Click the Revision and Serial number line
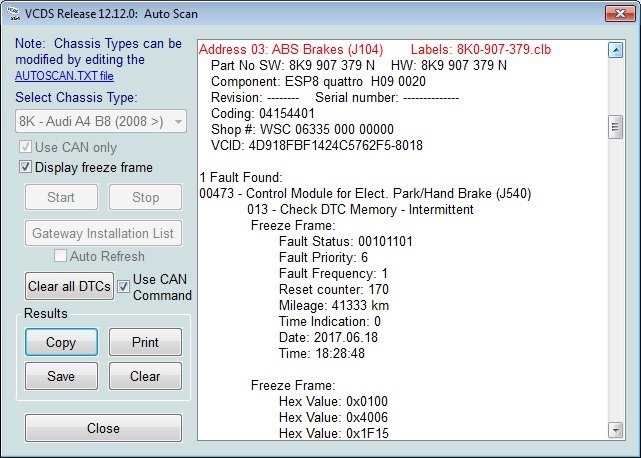The image size is (641, 458). (x=335, y=97)
